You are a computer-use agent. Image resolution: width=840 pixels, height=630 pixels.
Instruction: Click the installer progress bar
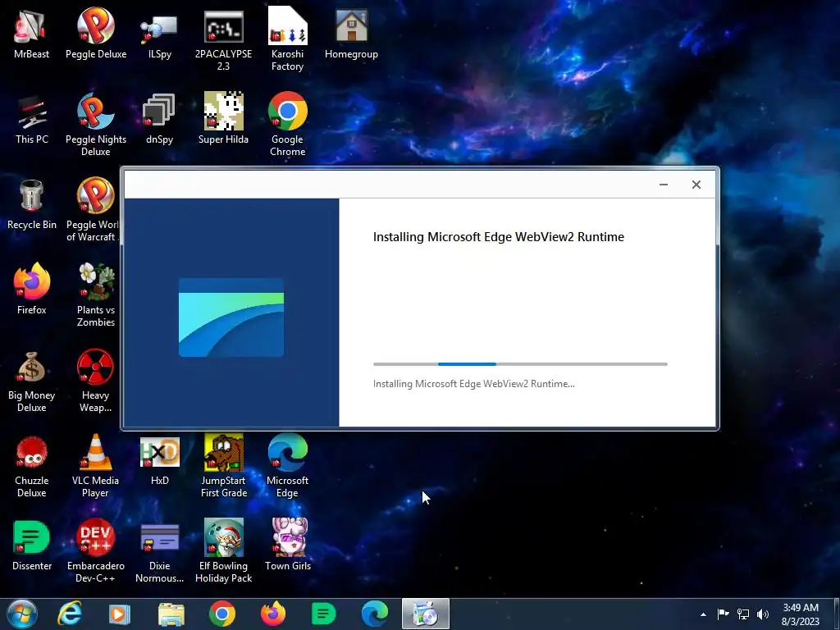520,364
